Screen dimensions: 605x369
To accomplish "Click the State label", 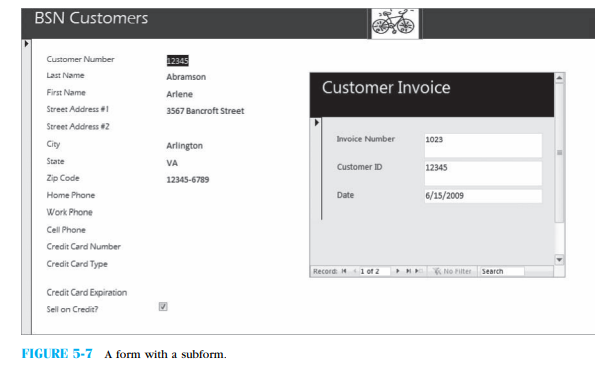I will [x=55, y=161].
